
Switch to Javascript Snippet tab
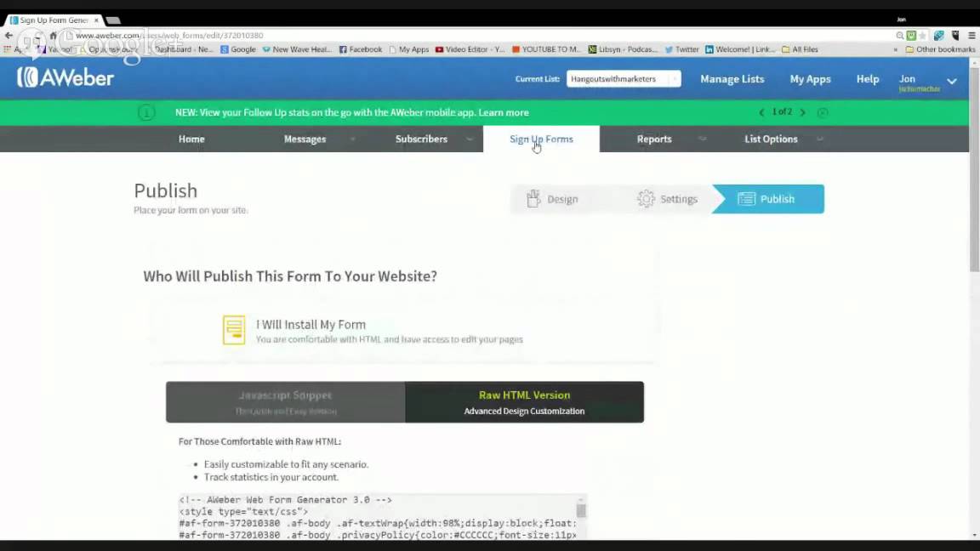tap(286, 402)
